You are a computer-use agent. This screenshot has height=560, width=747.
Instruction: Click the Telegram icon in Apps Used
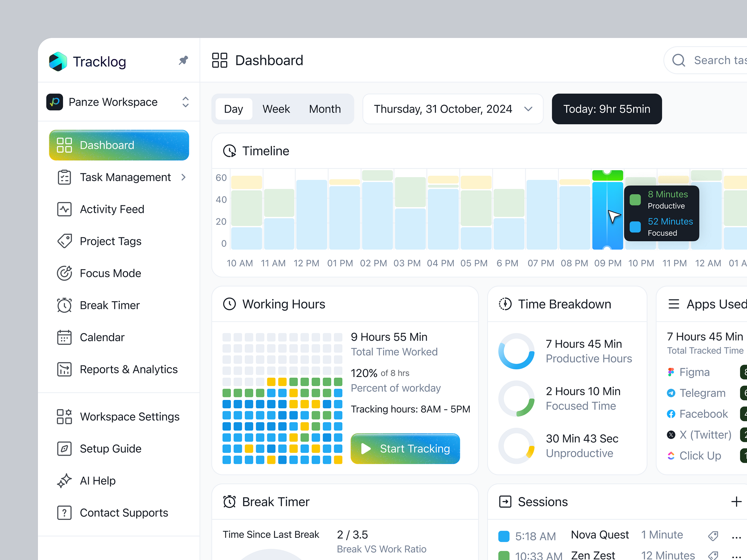(x=671, y=393)
